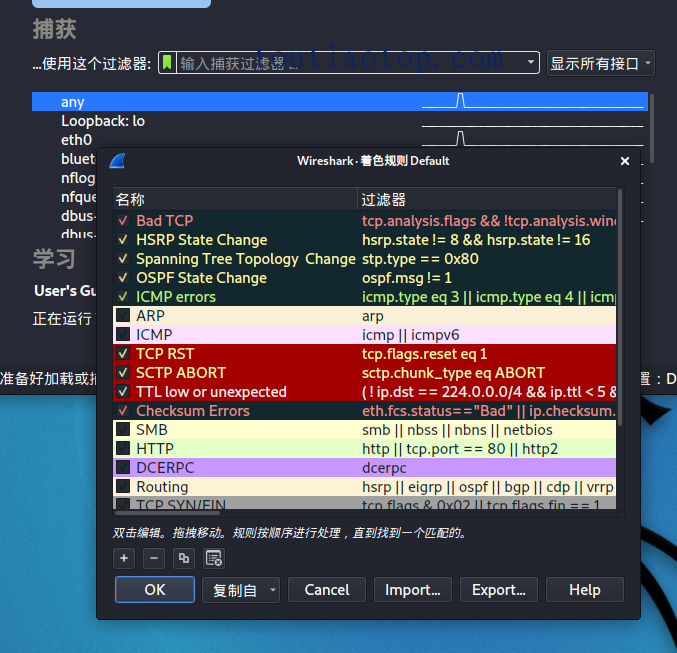Viewport: 677px width, 653px height.
Task: Duplicate the selected coloring rule
Action: click(184, 558)
